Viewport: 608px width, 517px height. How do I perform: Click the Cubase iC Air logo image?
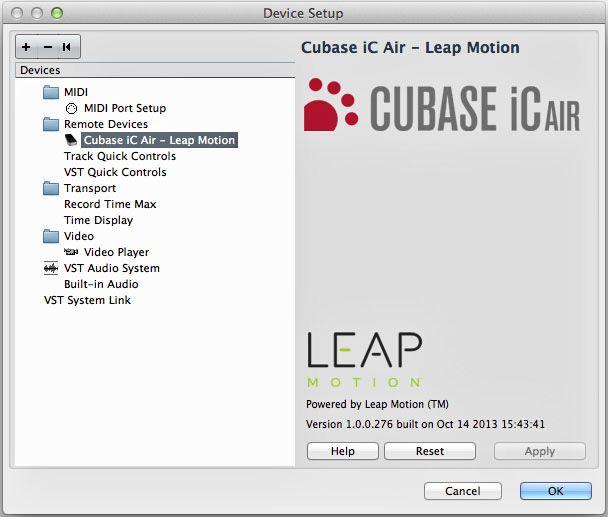click(x=442, y=105)
